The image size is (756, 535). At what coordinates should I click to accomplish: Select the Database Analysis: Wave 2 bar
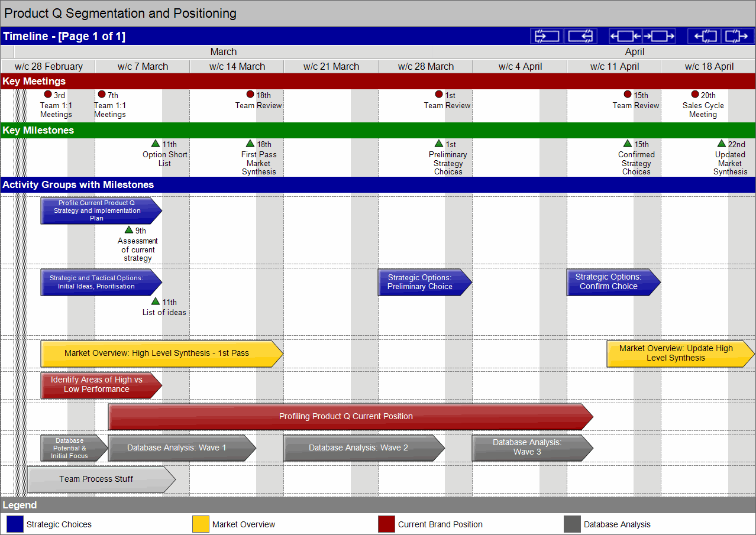[x=364, y=448]
